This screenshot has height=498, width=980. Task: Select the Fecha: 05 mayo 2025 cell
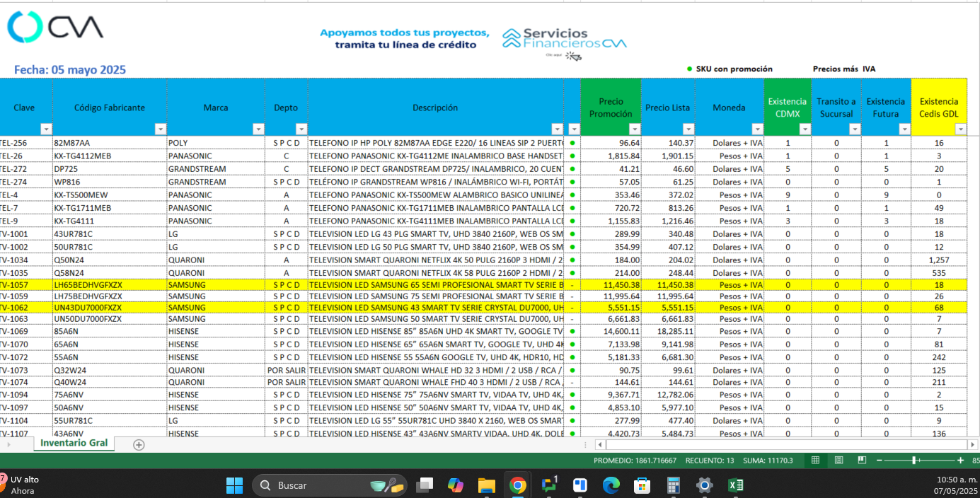[70, 70]
